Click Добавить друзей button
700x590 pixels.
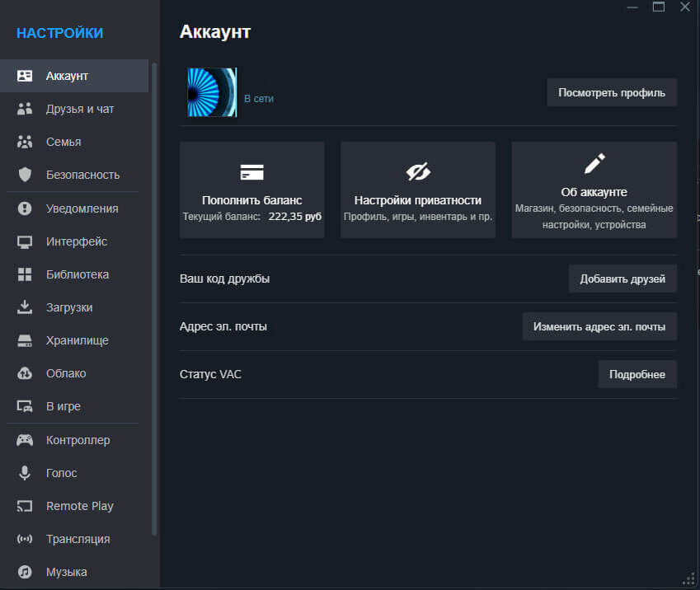click(x=622, y=279)
